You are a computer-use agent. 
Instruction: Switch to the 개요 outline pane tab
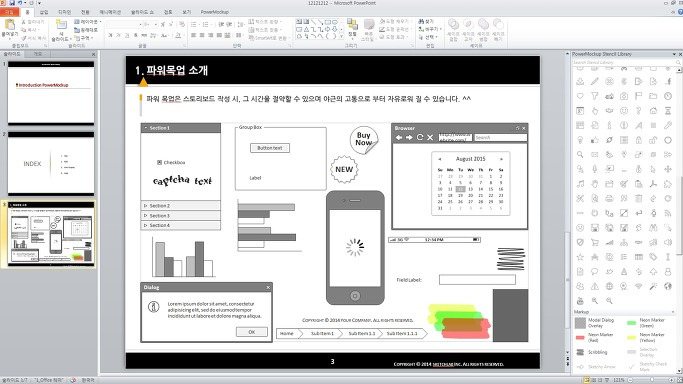(x=37, y=54)
